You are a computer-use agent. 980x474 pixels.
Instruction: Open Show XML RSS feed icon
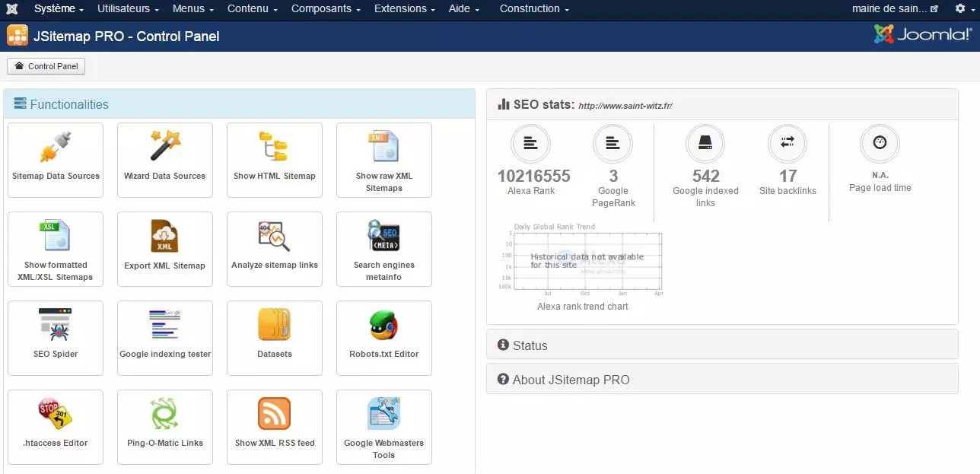[x=274, y=413]
